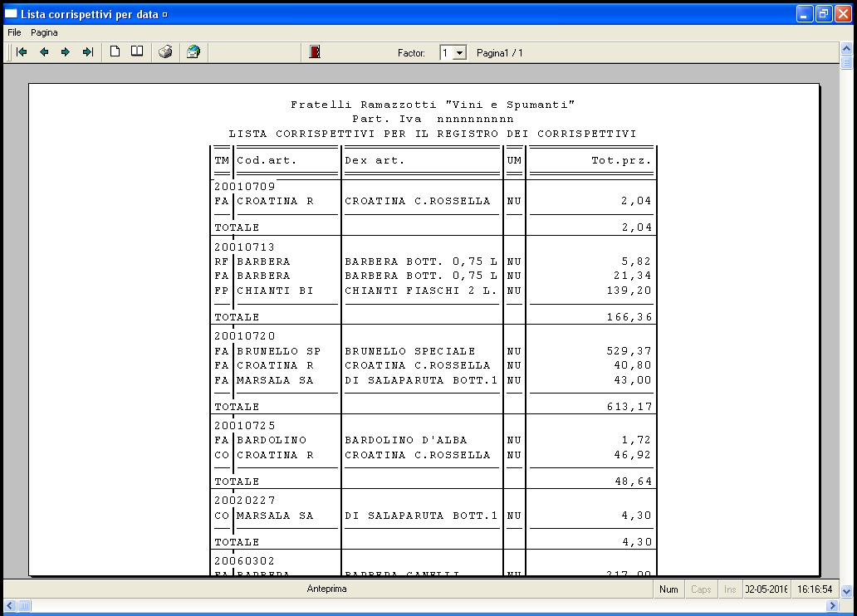Click the vertical scrollbar up arrow
This screenshot has height=616, width=857.
click(x=846, y=49)
